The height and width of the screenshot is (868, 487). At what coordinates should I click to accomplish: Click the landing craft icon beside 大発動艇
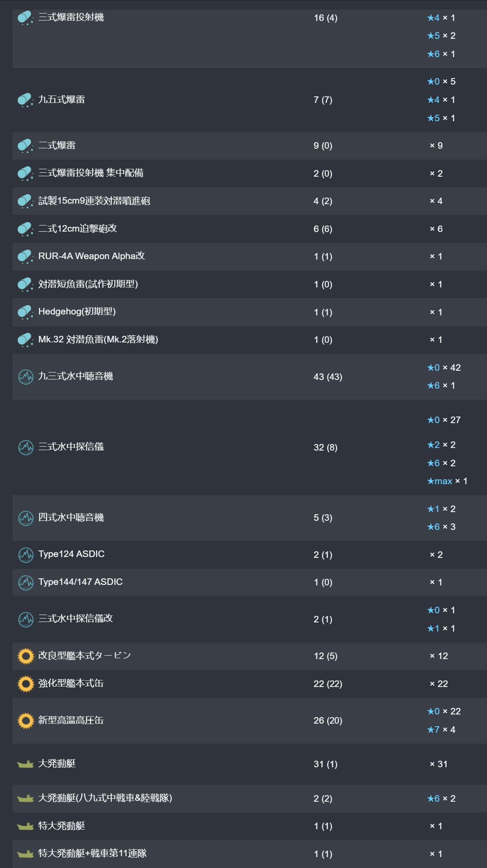pyautogui.click(x=25, y=764)
